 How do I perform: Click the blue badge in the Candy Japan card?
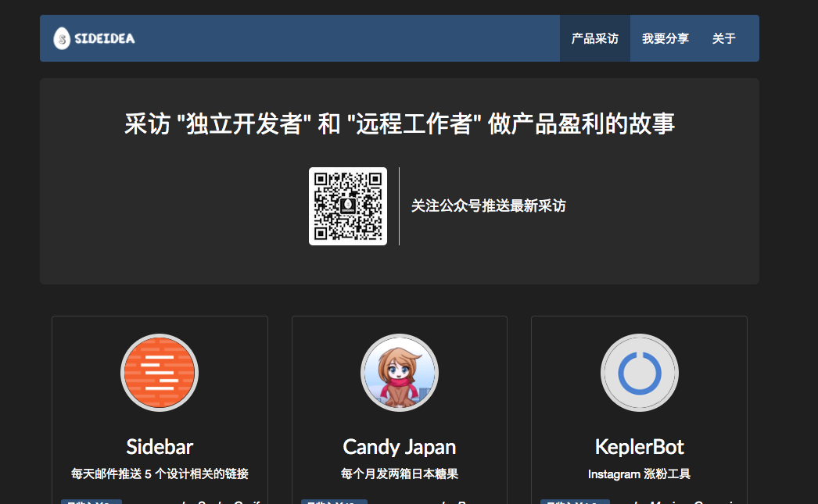(x=334, y=501)
